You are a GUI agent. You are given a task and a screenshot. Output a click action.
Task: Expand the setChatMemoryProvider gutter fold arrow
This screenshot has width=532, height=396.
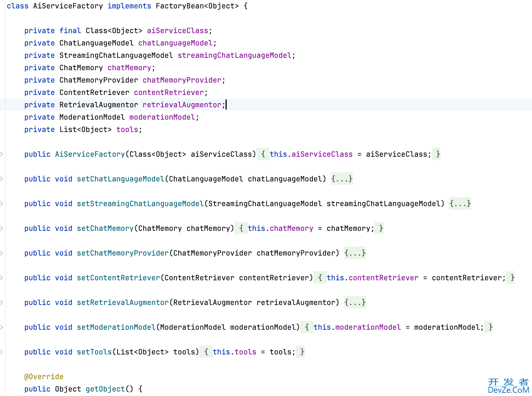pos(2,253)
